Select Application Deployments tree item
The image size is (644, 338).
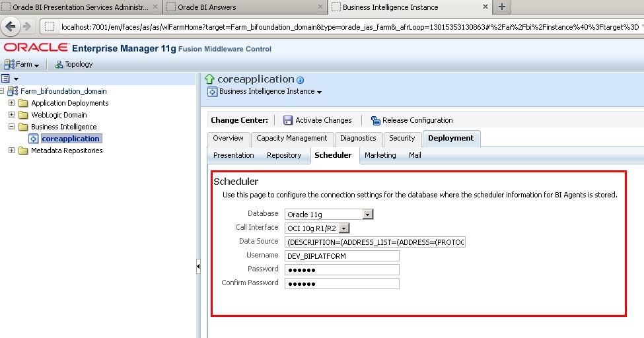[70, 103]
